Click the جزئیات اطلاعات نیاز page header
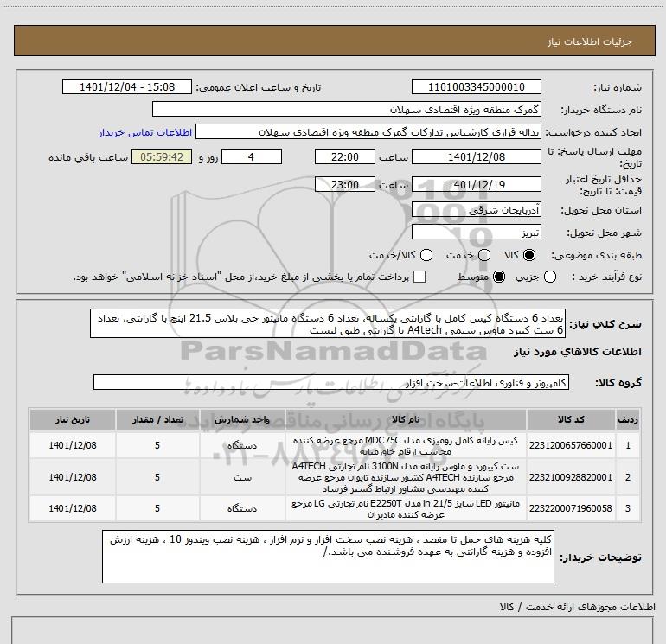The width and height of the screenshot is (666, 644). (x=590, y=41)
